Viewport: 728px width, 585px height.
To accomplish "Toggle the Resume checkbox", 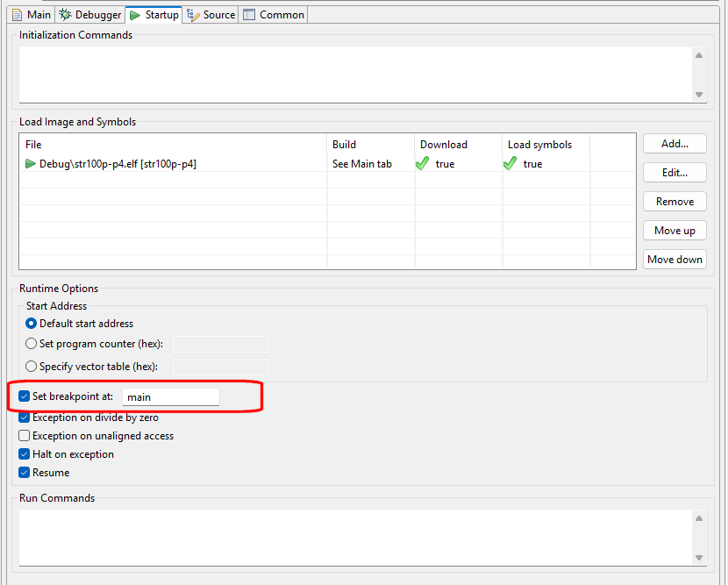I will coord(24,472).
